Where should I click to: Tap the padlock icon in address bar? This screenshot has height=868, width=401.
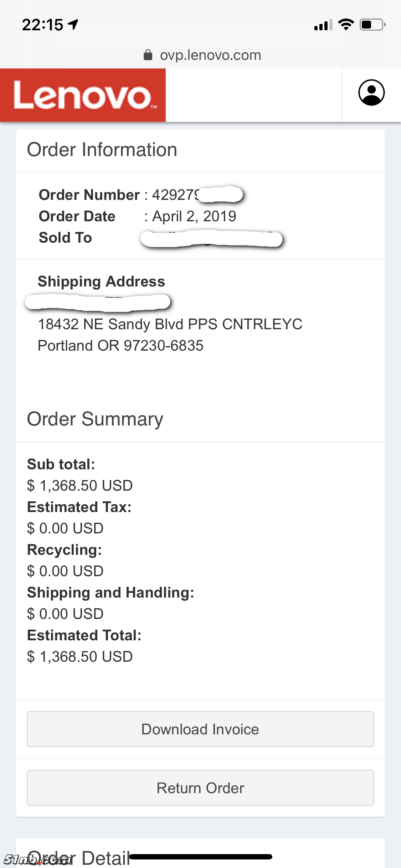click(x=148, y=55)
